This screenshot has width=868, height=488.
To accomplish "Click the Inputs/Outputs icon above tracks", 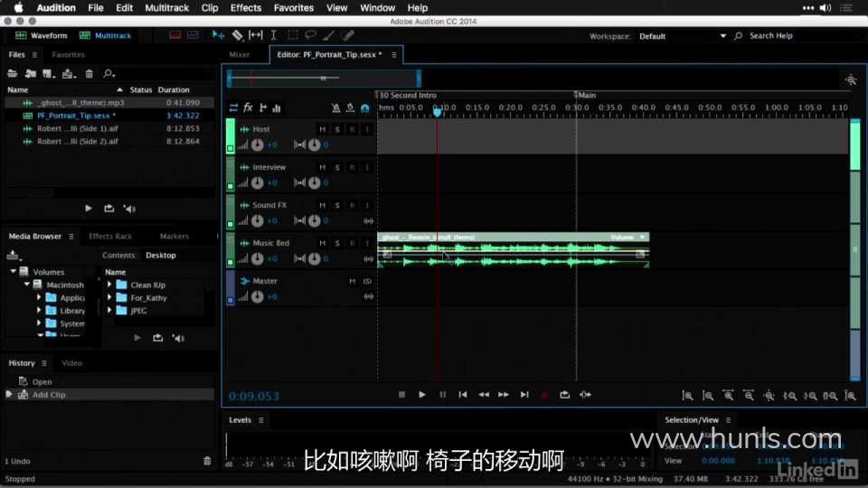I will [x=233, y=108].
